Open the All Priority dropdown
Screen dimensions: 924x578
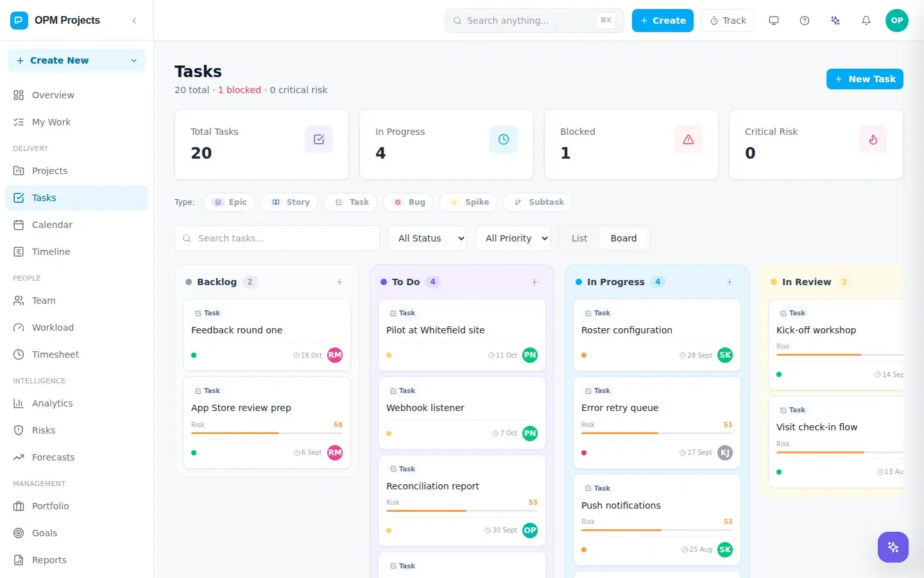(x=513, y=238)
